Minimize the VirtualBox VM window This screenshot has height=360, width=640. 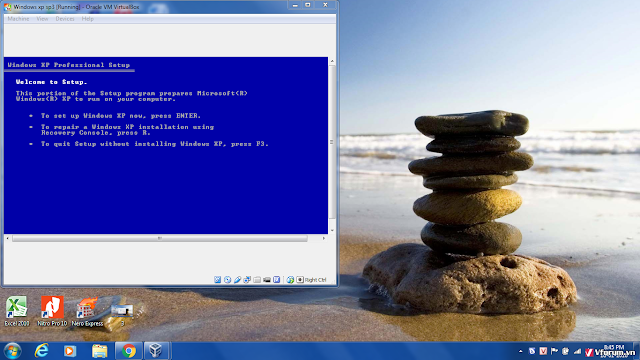295,5
